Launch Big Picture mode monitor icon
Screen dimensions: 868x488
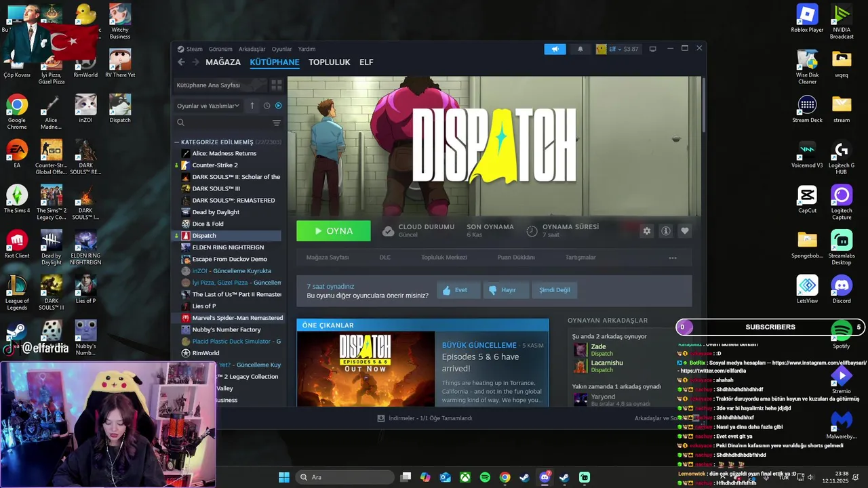point(652,49)
